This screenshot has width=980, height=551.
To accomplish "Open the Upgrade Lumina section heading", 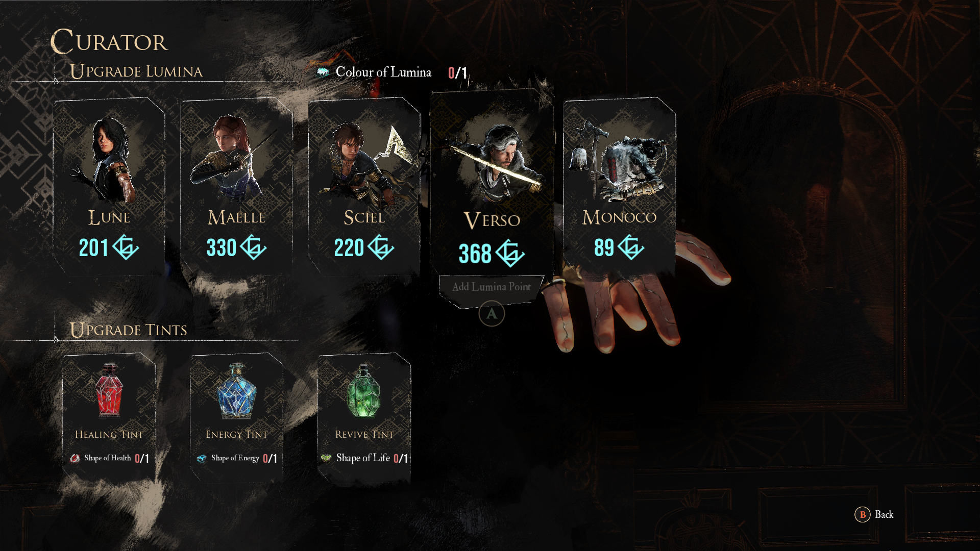I will point(136,71).
